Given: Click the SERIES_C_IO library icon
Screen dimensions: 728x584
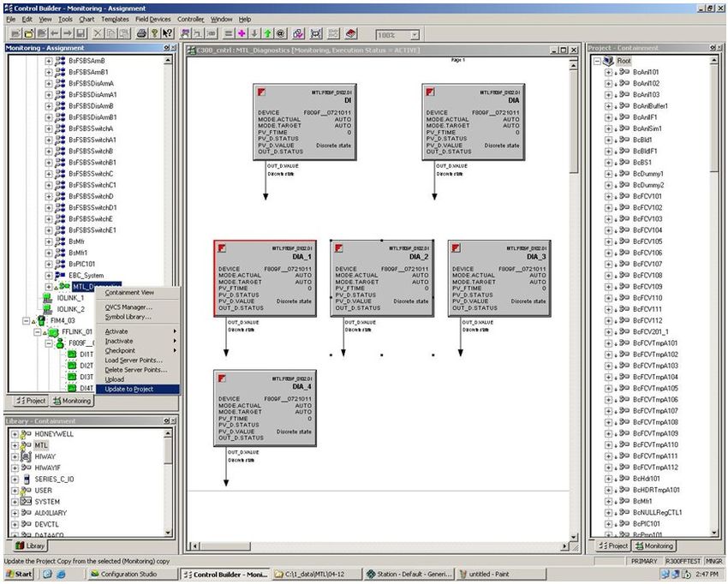Looking at the screenshot, I should [x=27, y=479].
